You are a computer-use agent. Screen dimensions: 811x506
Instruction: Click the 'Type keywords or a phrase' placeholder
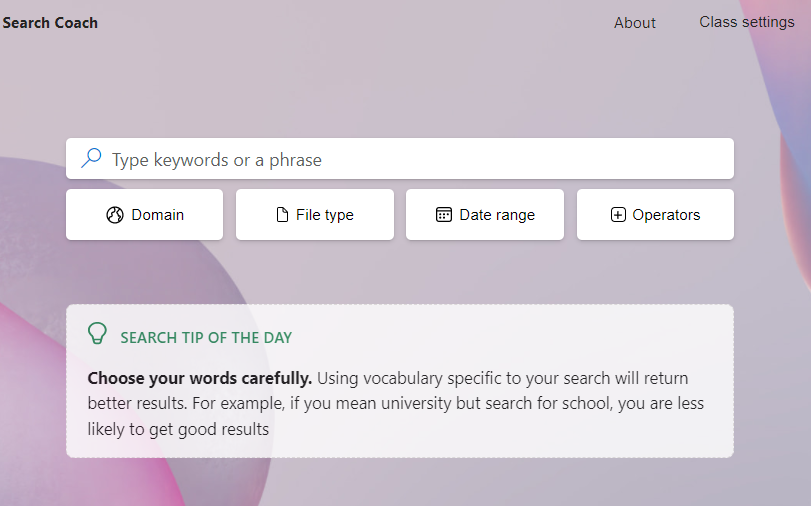(216, 160)
